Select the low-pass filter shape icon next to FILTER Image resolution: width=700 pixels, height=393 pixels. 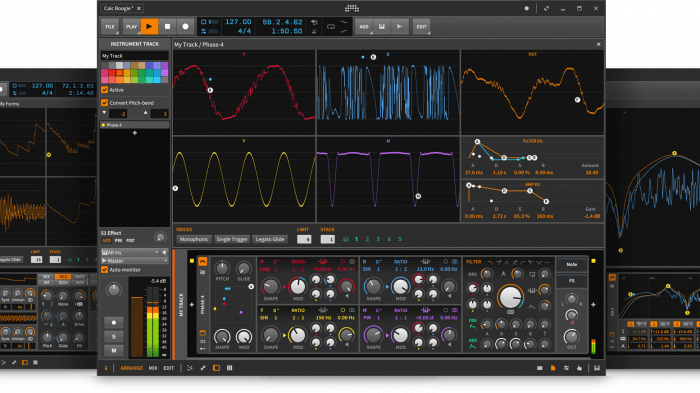[490, 262]
